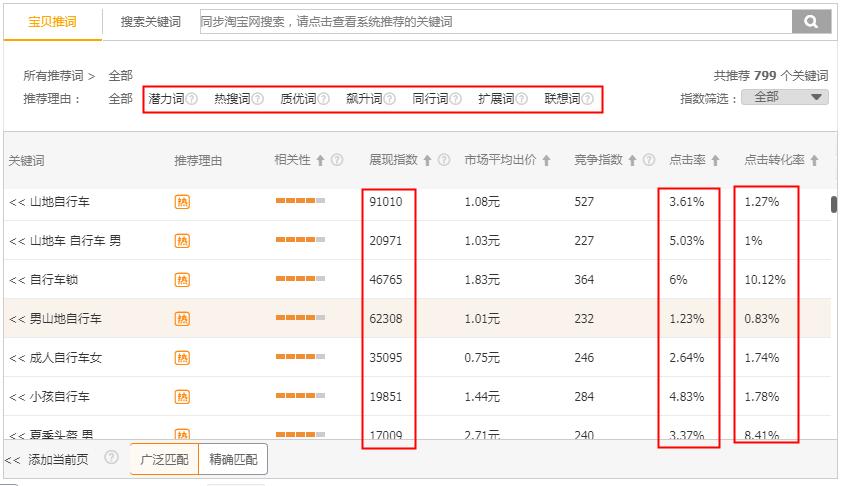Open the 指数筛选 全部 dropdown
The width and height of the screenshot is (846, 486).
(x=785, y=97)
